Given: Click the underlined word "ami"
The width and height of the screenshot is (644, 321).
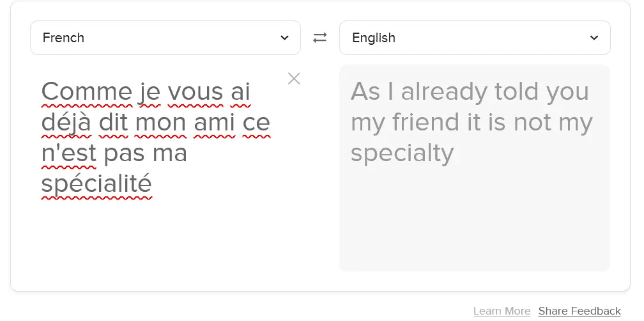Looking at the screenshot, I should 214,122.
